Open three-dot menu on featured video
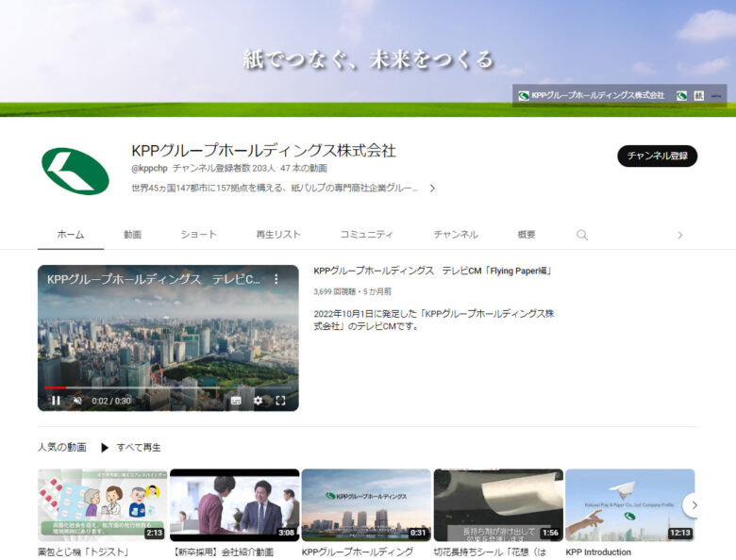The height and width of the screenshot is (560, 736). (276, 279)
